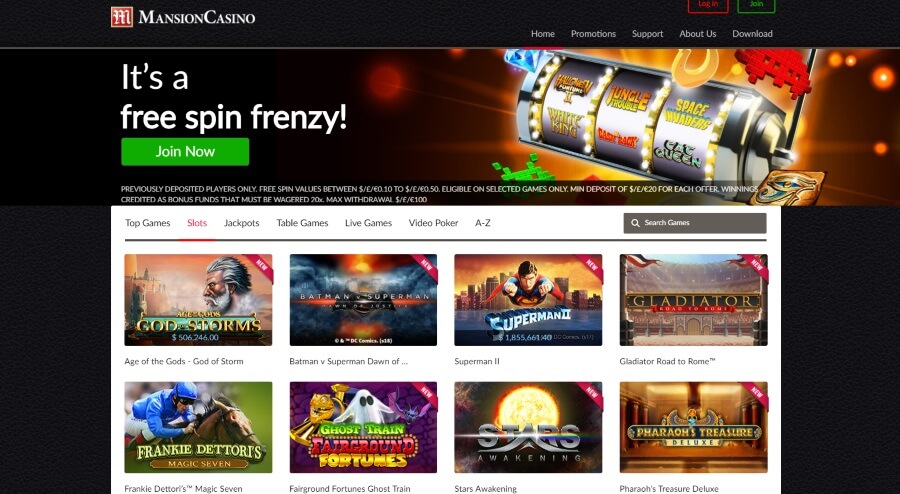Open the Video Poker tab
Viewport: 900px width, 494px height.
[433, 223]
